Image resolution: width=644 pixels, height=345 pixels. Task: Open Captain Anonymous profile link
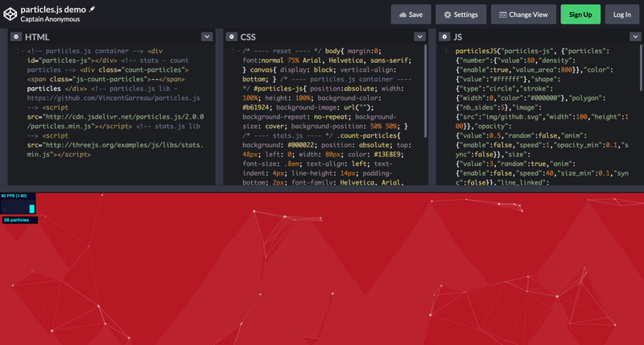(x=50, y=19)
